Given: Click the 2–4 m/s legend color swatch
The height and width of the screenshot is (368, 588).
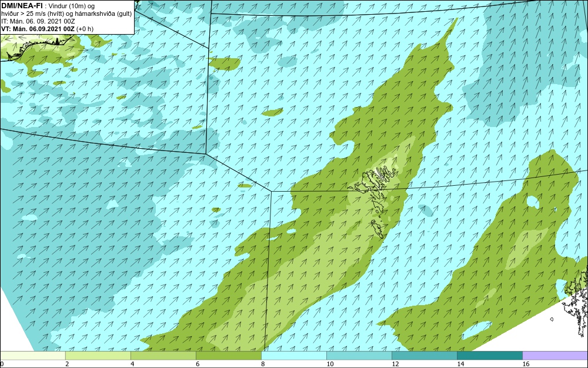Looking at the screenshot, I should click(98, 355).
